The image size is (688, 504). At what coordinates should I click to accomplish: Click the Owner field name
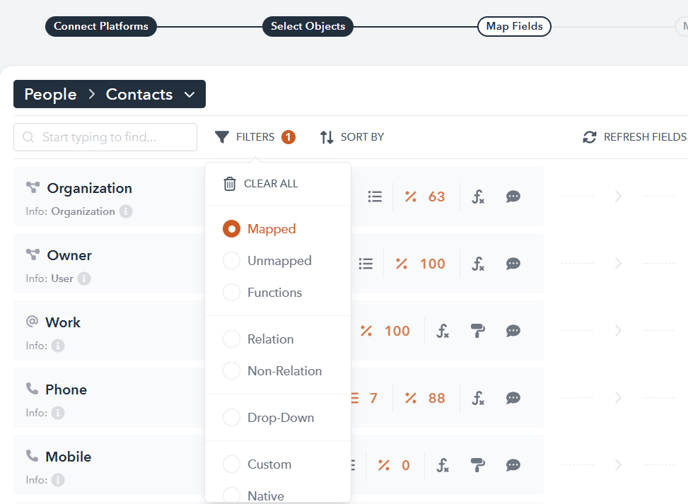[69, 255]
